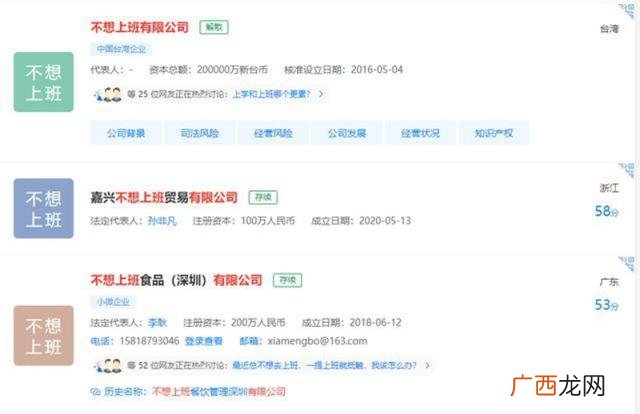640x414 pixels.
Task: Click the 台湾 region label
Action: point(609,29)
